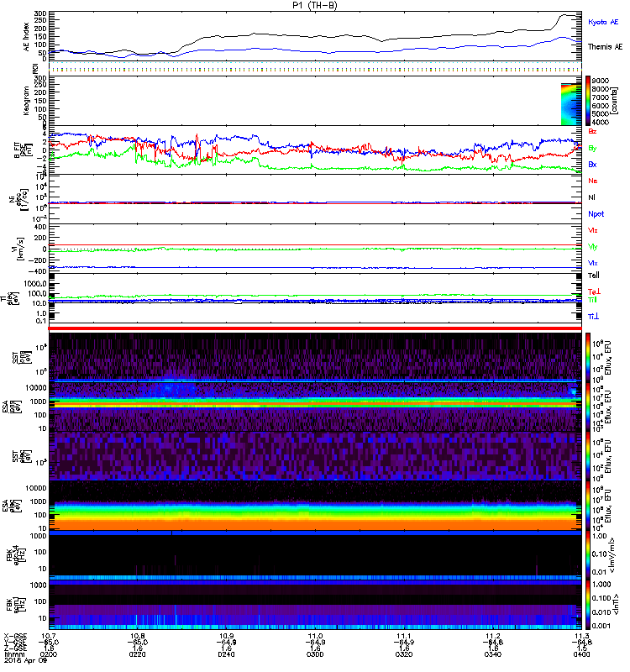Click the blue Ti perpendicular legend label
Image resolution: width=630 pixels, height=672 pixels.
[593, 317]
